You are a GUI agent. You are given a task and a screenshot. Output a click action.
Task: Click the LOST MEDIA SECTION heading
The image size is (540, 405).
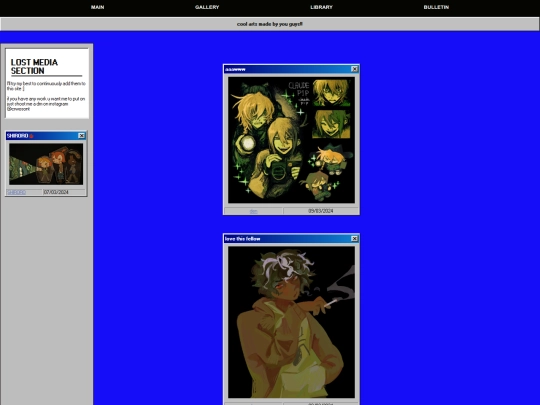[34, 66]
